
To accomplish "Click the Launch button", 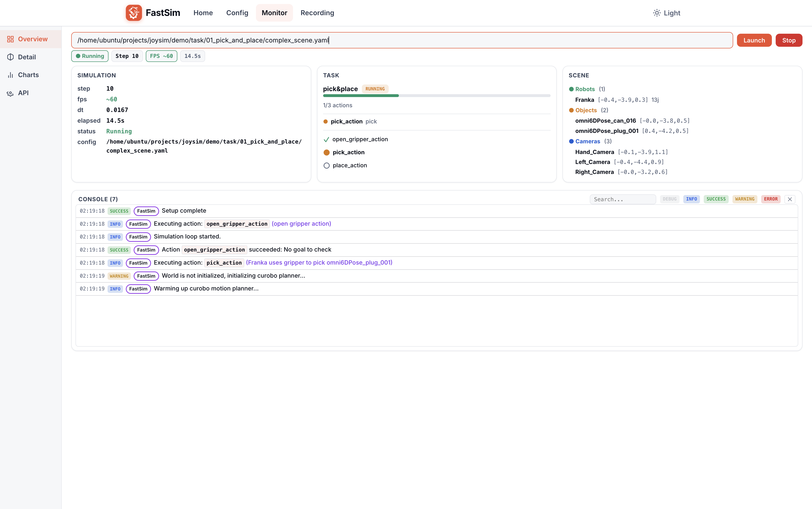I will tap(754, 40).
